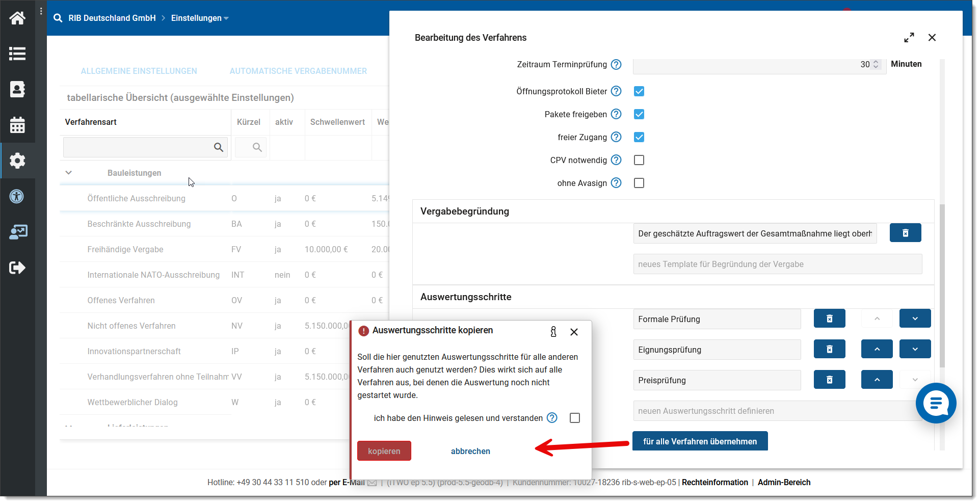Open the contacts sidebar icon
Image resolution: width=980 pixels, height=504 pixels.
pos(17,89)
